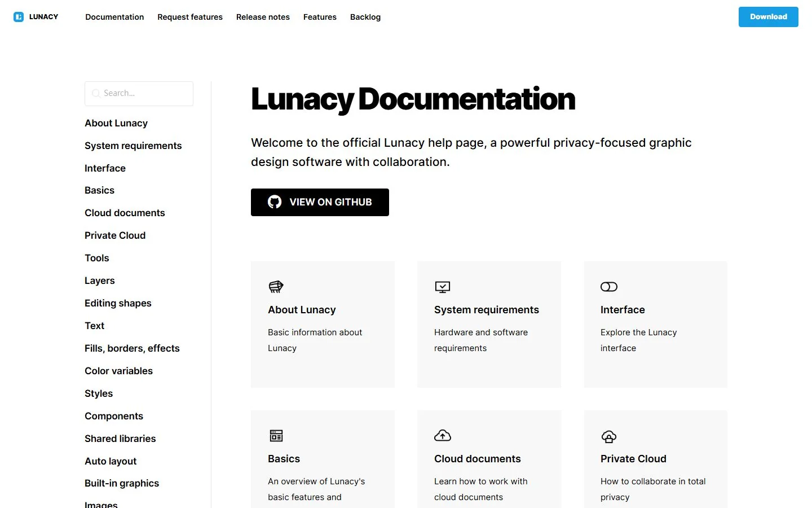812x508 pixels.
Task: Click the View on GitHub button
Action: click(x=320, y=202)
